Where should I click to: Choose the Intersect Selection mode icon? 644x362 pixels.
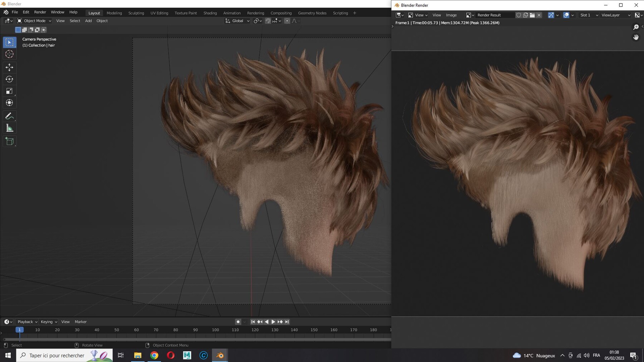coord(44,30)
